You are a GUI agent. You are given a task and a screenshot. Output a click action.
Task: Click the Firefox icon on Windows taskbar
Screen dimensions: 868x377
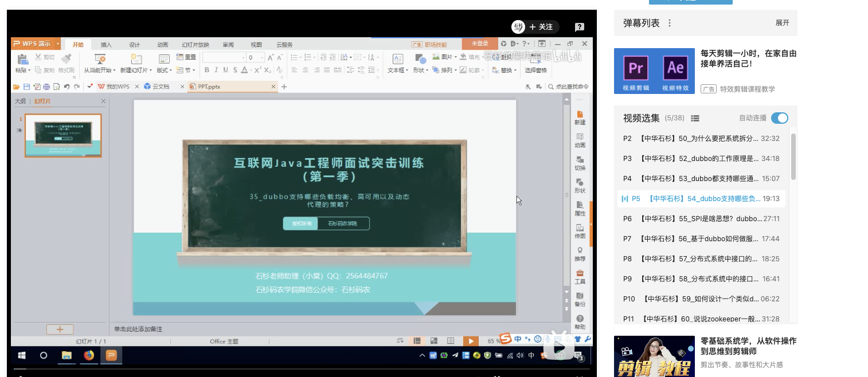[88, 355]
